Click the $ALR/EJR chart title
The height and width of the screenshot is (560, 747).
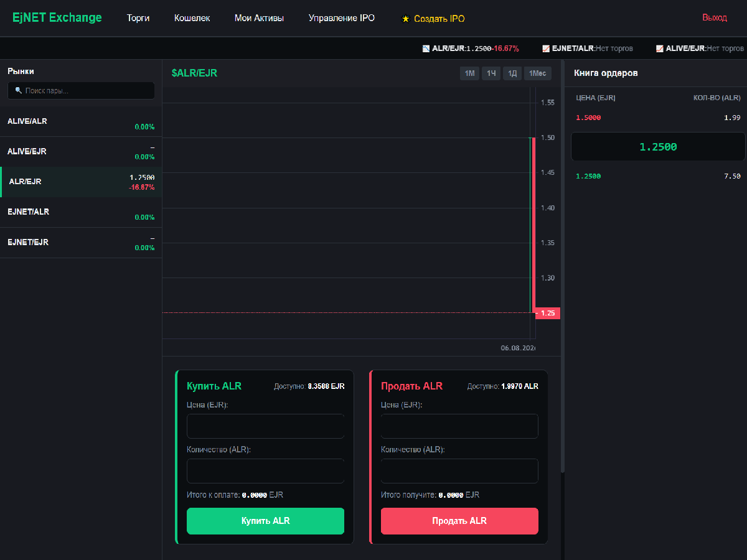194,73
